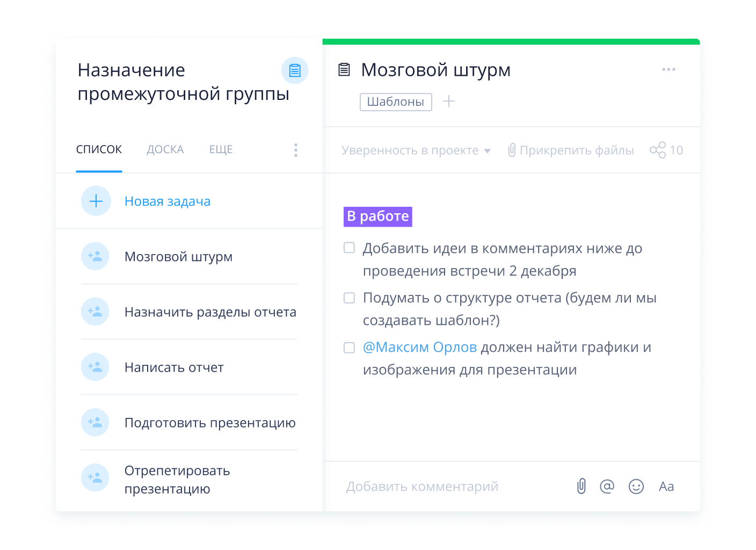Click the plus icon for Новая задача
Viewport: 756px width, 550px height.
point(96,201)
